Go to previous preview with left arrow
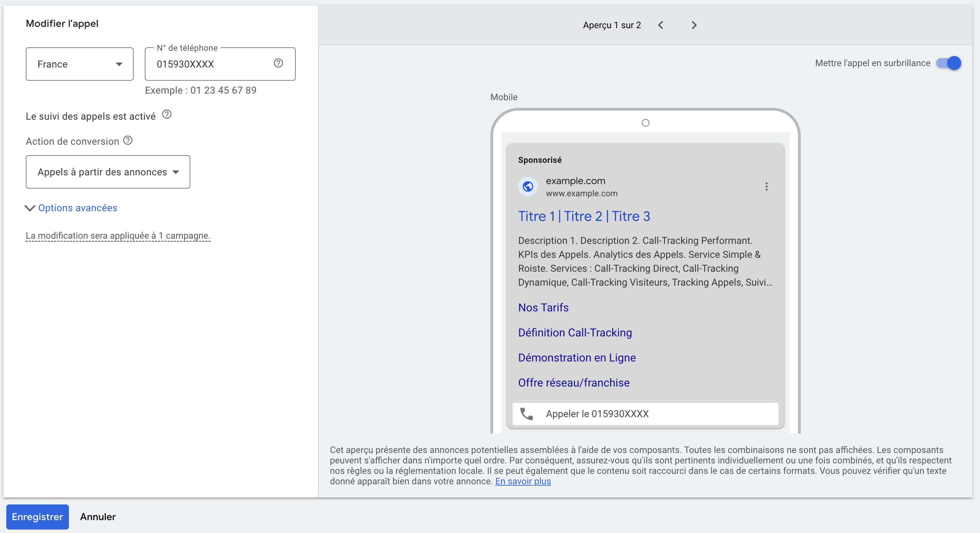 (x=661, y=25)
